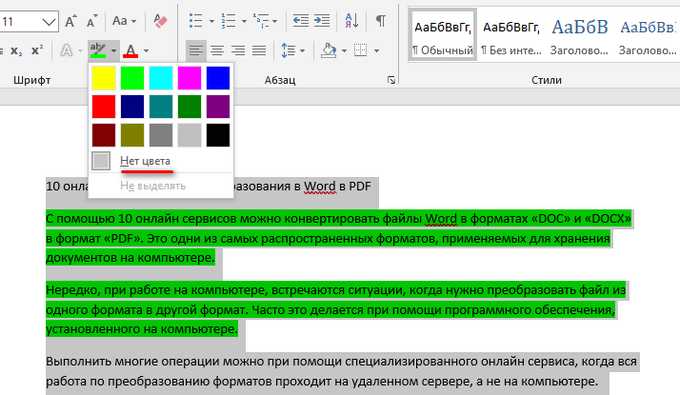Open text effects and typography

click(66, 51)
